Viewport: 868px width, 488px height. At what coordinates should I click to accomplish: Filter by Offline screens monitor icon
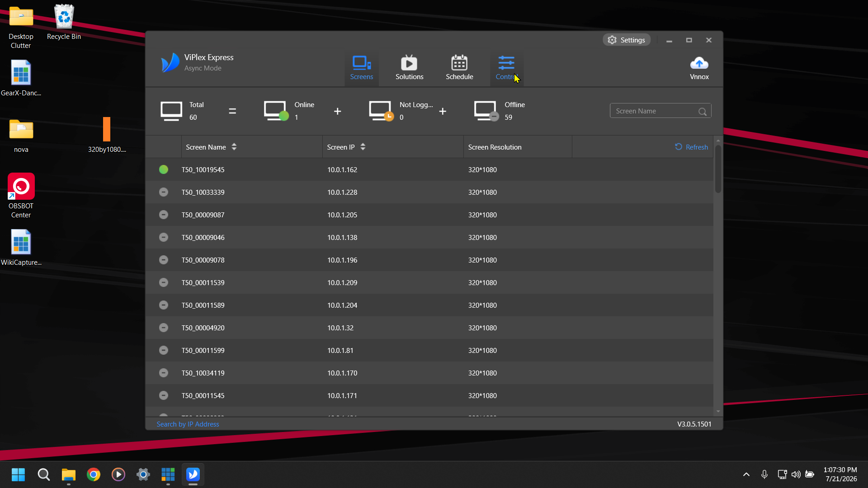[486, 111]
